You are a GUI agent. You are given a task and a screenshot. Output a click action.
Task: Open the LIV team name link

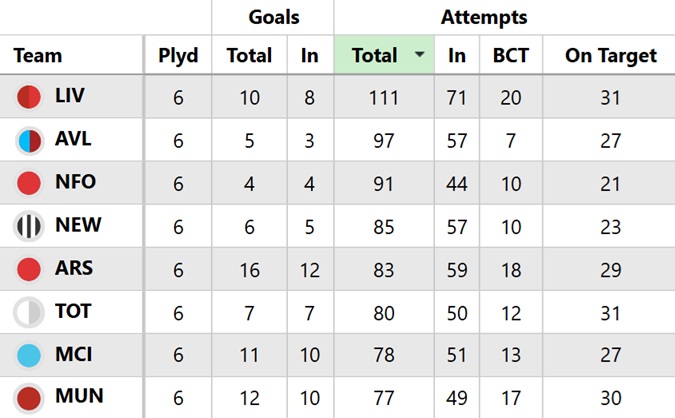tap(70, 97)
